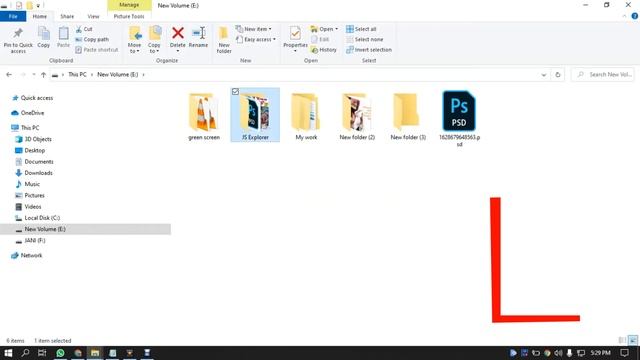Open Local Disk (C:) in sidebar

tap(38, 218)
